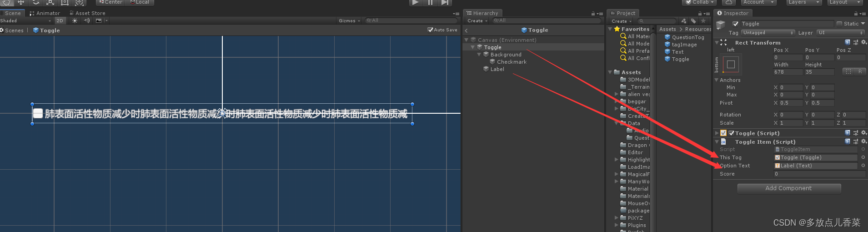Screen dimensions: 868x232
Task: Open the Tag Untagged dropdown
Action: [x=768, y=33]
